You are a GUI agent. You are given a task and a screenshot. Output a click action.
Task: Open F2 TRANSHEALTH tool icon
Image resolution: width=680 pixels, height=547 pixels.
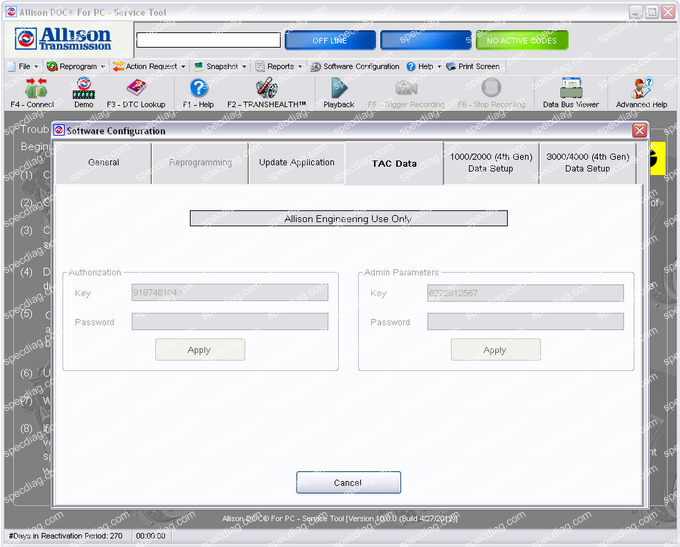266,89
